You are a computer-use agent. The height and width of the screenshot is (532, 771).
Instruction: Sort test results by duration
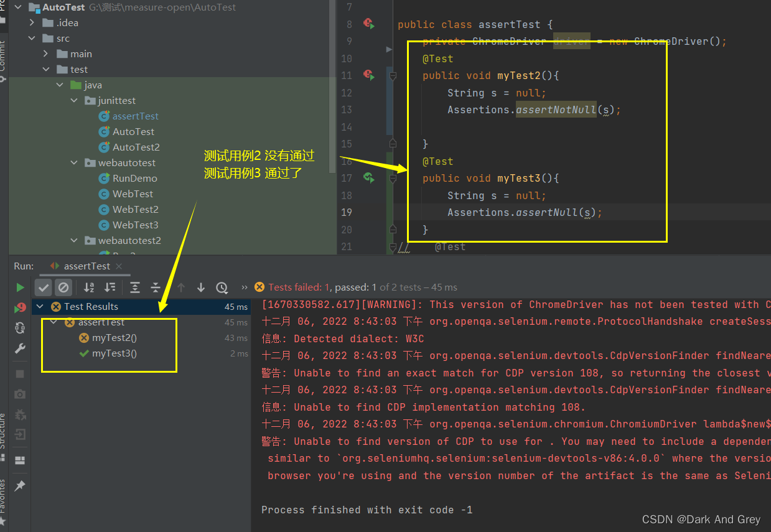110,287
